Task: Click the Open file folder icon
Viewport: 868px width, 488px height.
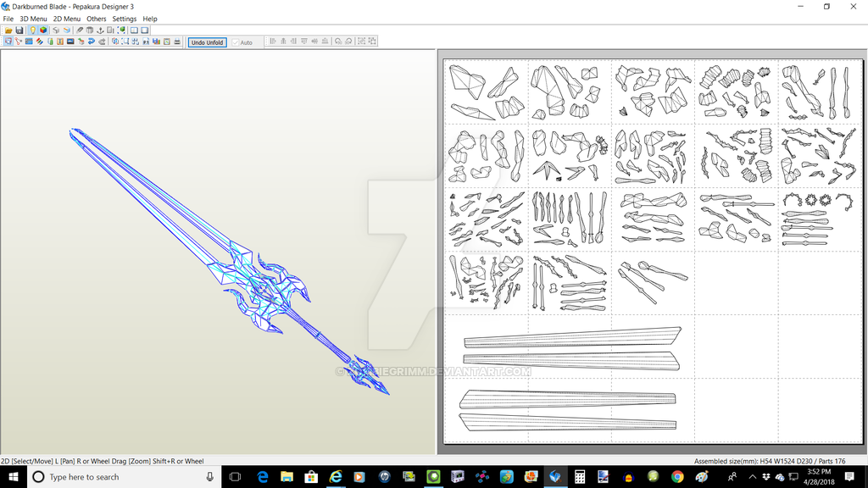Action: pos(8,30)
